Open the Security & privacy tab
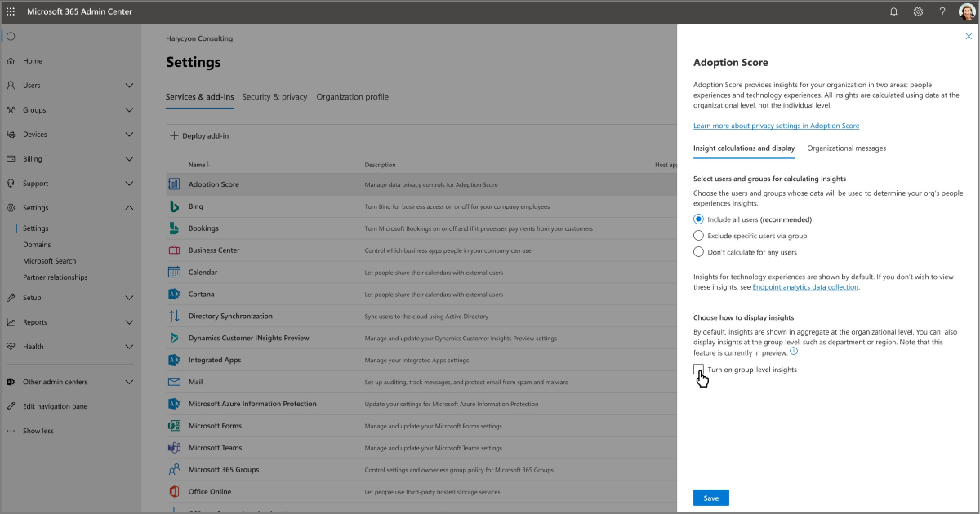The image size is (980, 514). (274, 97)
